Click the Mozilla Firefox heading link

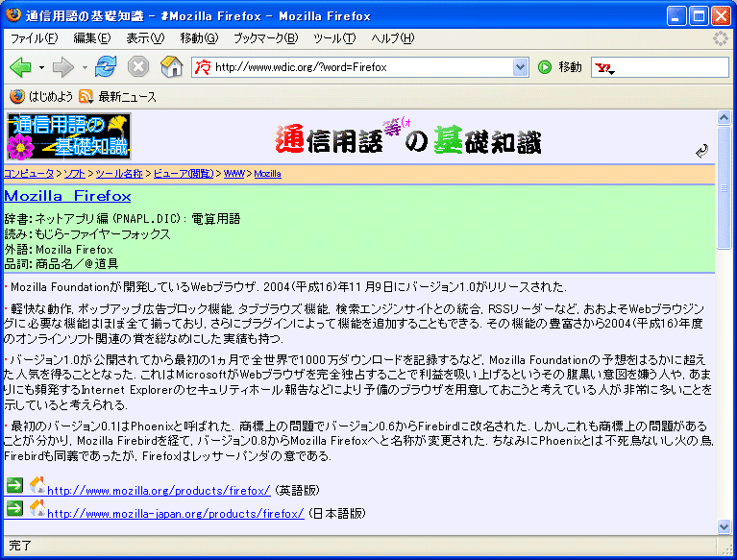pyautogui.click(x=67, y=196)
